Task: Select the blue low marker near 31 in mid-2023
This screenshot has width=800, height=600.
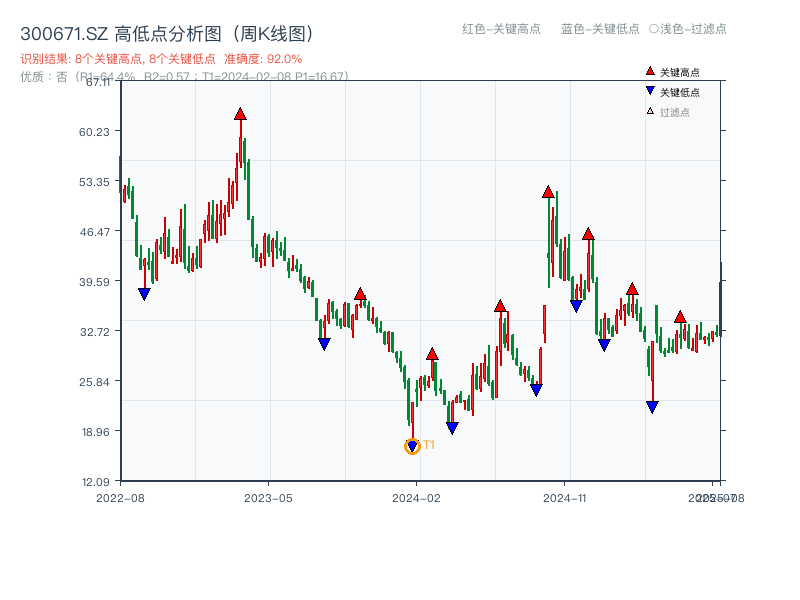Action: point(324,344)
